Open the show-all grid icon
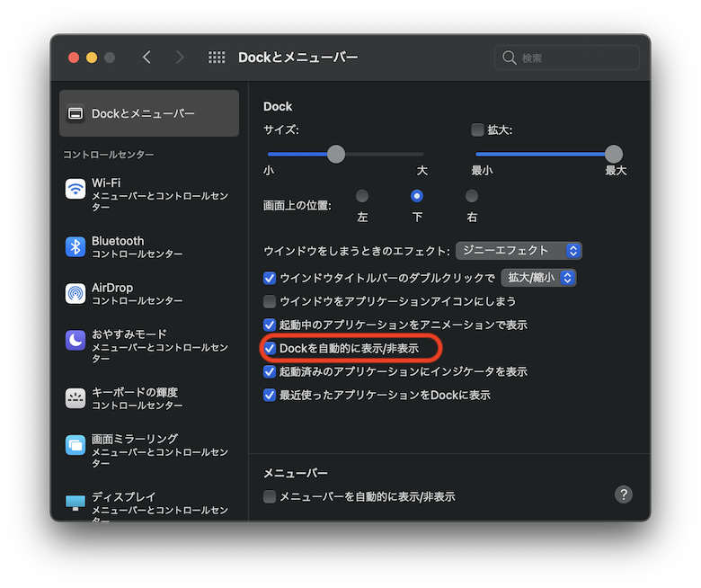 [217, 58]
